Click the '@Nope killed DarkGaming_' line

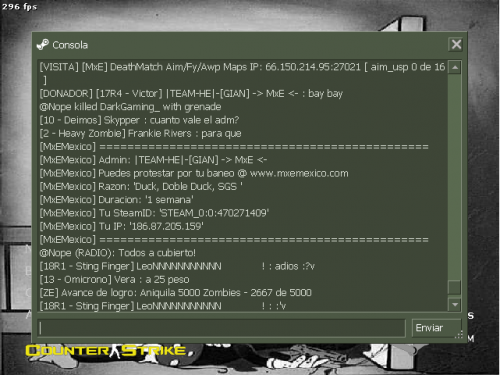tap(130, 107)
